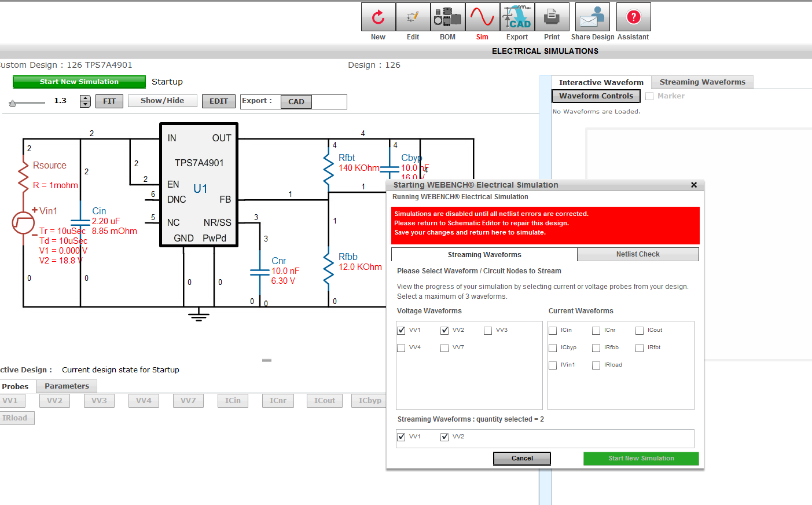812x505 pixels.
Task: Click the CAD export button
Action: point(296,102)
